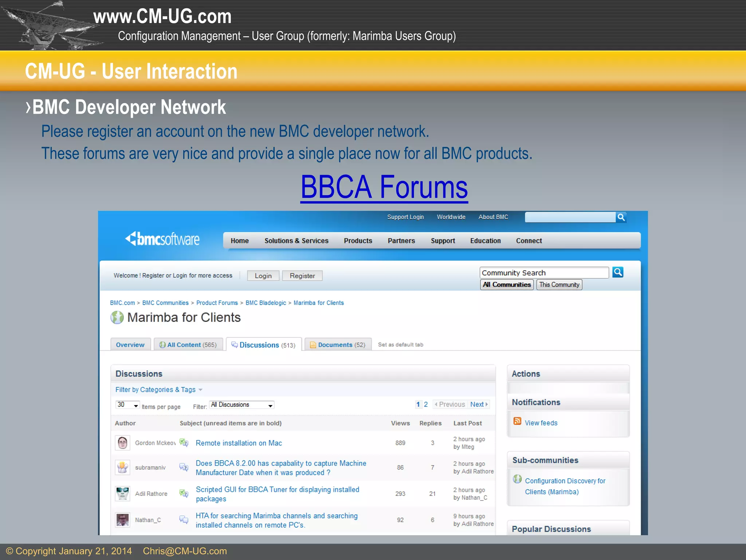Open the Products menu
Screen dimensions: 746x560
point(358,241)
